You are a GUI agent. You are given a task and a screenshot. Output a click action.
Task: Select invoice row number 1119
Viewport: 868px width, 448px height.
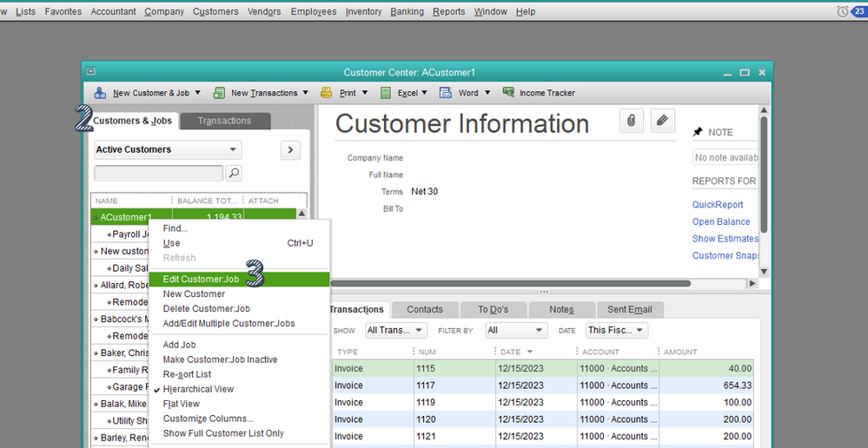[x=543, y=402]
